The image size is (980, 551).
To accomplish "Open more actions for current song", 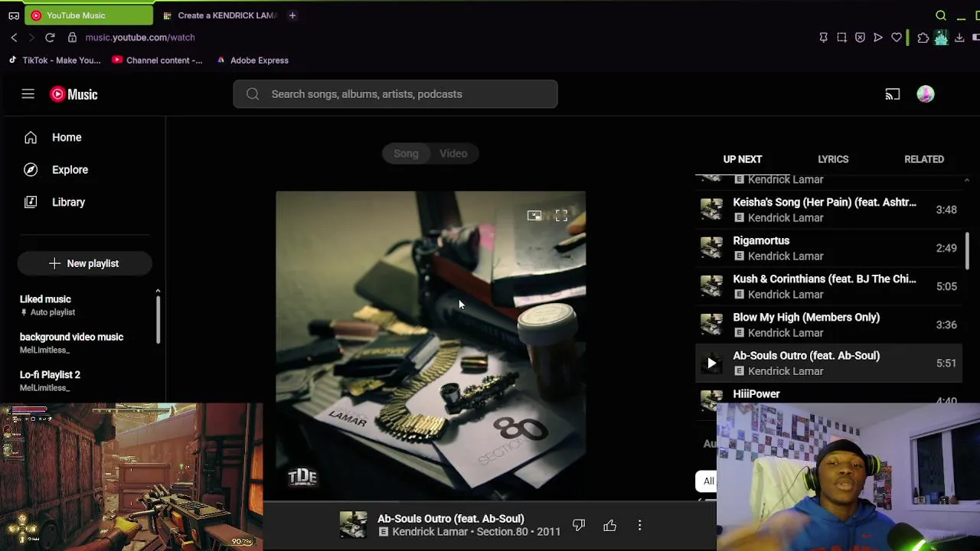I will click(x=639, y=526).
